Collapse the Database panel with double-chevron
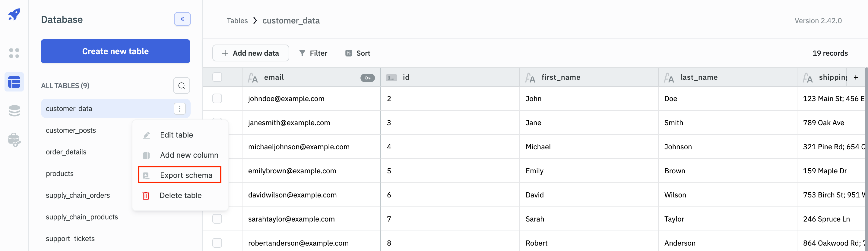868x251 pixels. tap(182, 19)
